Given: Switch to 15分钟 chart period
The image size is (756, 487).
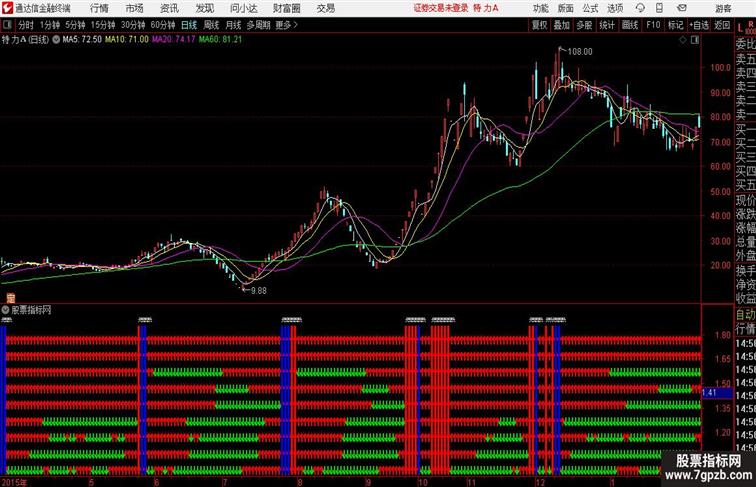Looking at the screenshot, I should click(x=103, y=25).
